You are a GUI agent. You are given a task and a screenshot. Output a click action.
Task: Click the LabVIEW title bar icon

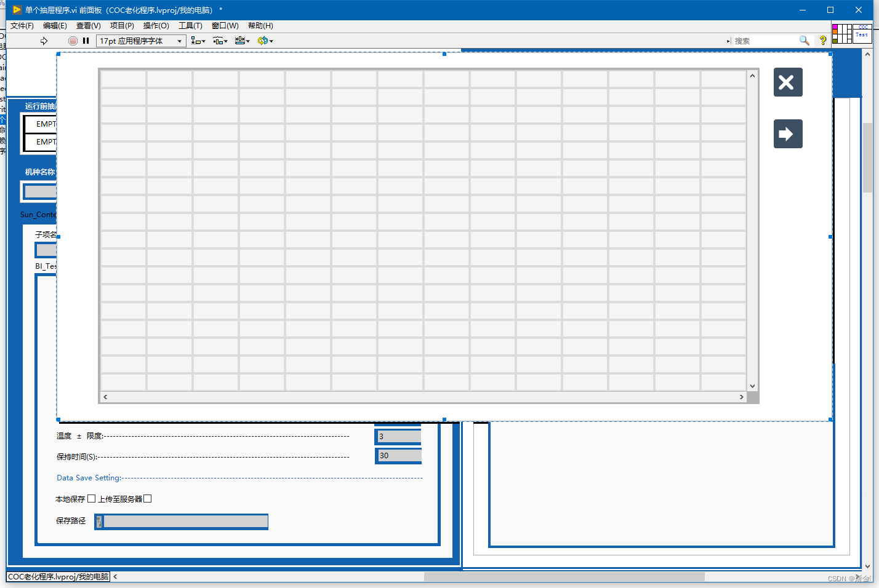[x=17, y=10]
